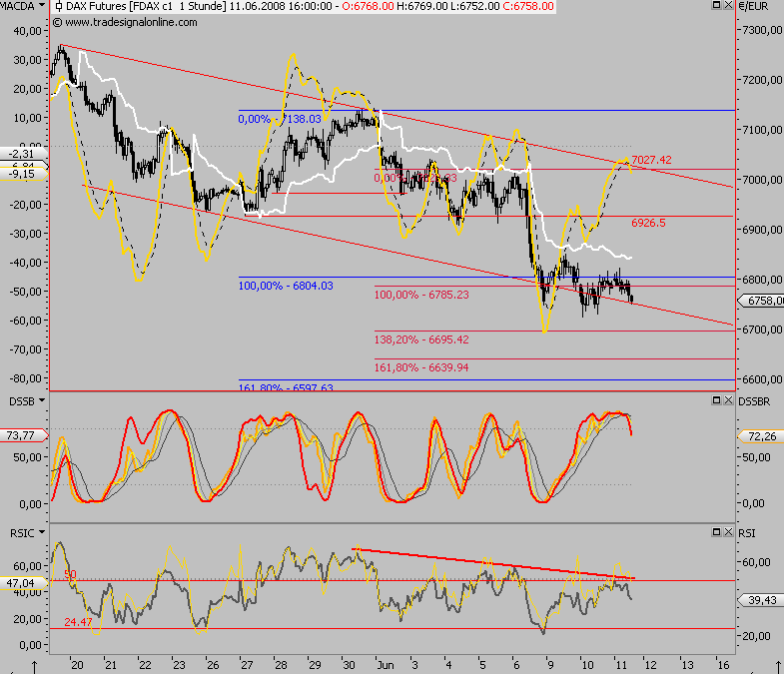
Task: Click the blue '0,00% - 7138.03' Fibonacci label
Action: pyautogui.click(x=280, y=119)
